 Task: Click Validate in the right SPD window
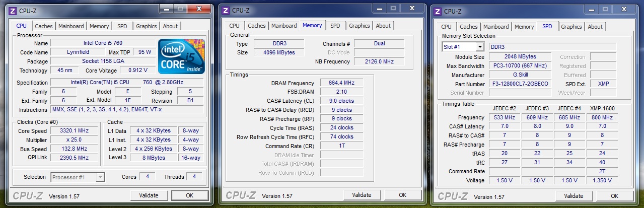[x=574, y=196]
